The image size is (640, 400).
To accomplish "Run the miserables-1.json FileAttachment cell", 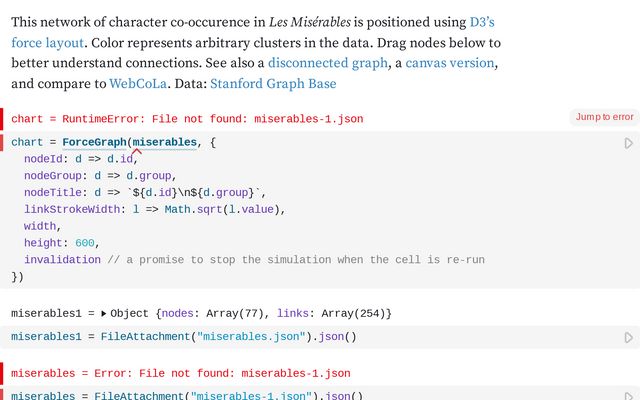I will tap(628, 396).
